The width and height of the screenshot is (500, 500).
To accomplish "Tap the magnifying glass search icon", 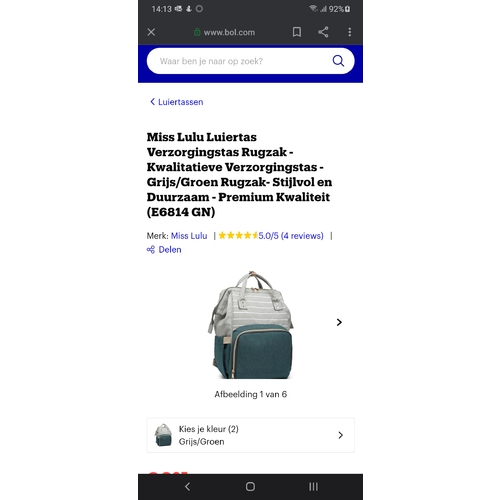I will click(x=338, y=61).
